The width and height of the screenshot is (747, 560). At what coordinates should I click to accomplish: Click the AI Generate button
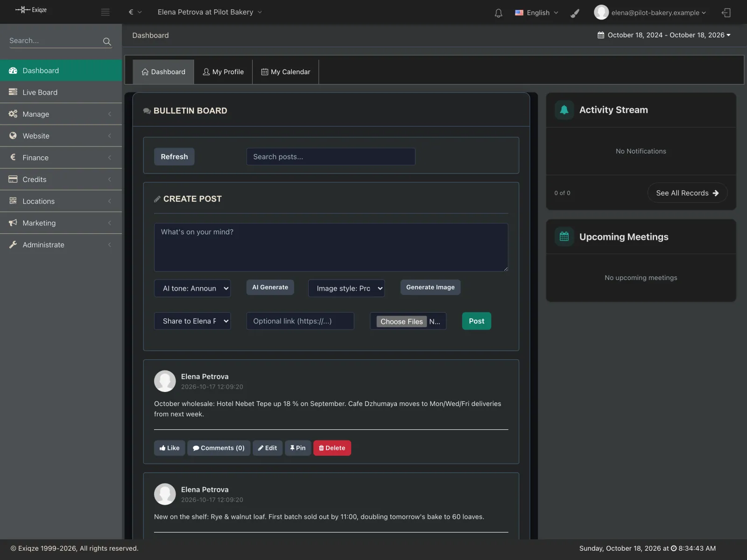click(x=270, y=287)
